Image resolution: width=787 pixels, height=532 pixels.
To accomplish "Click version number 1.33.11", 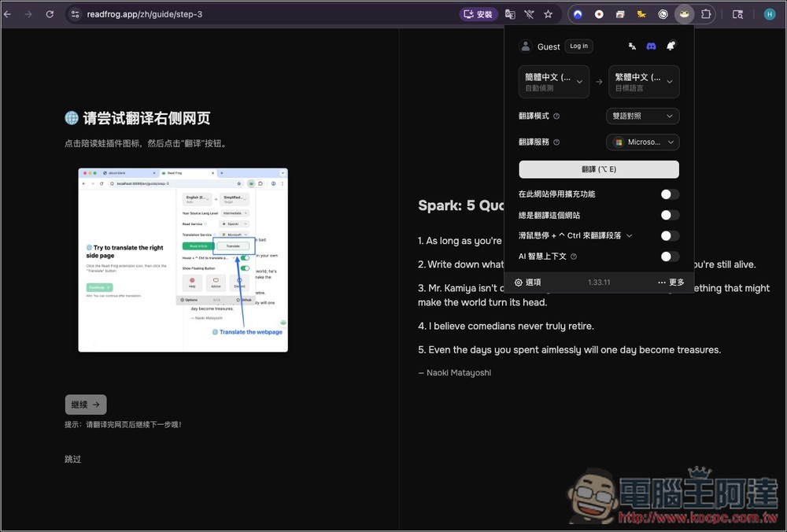I will (x=599, y=283).
